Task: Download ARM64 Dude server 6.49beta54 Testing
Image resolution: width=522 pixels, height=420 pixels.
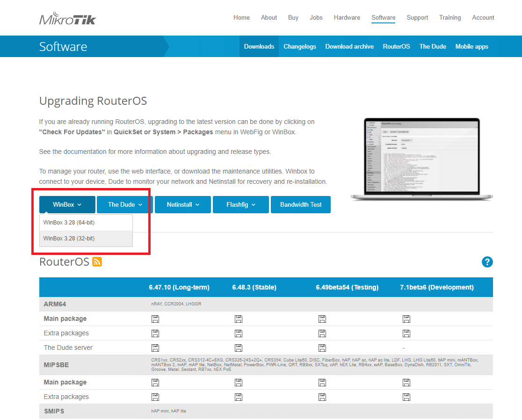Action: coord(322,348)
